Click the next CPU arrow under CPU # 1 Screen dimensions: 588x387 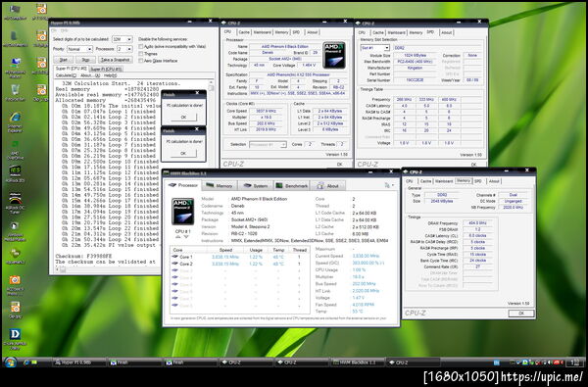(186, 237)
